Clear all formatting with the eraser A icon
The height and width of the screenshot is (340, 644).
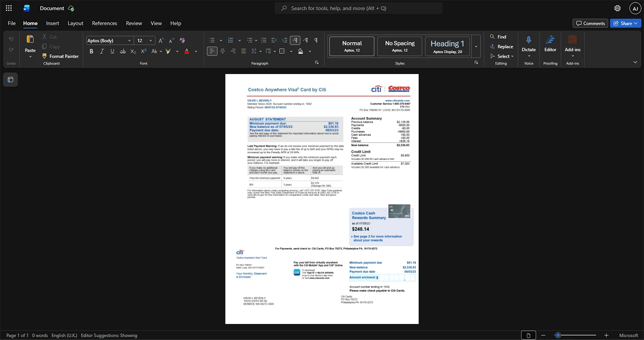coord(182,41)
